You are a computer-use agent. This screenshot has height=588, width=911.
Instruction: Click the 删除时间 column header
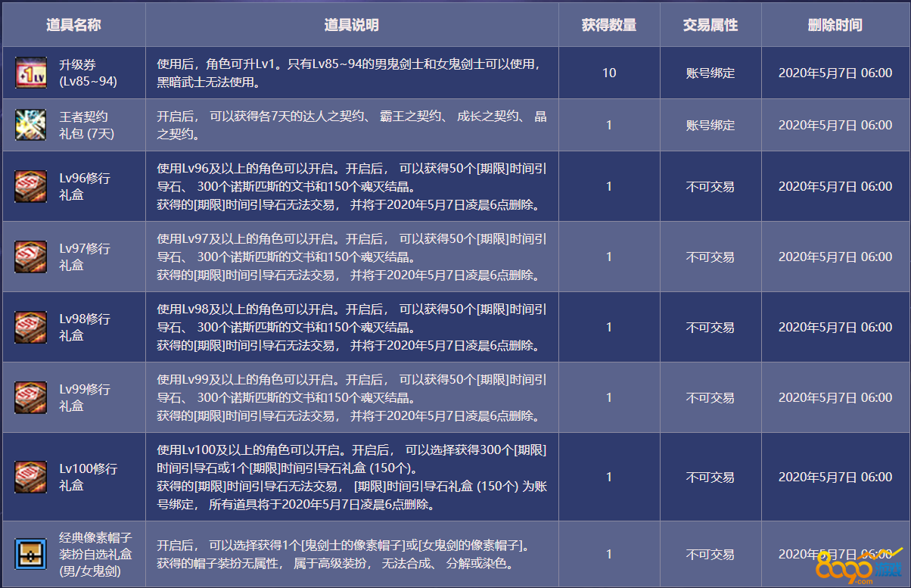[835, 25]
